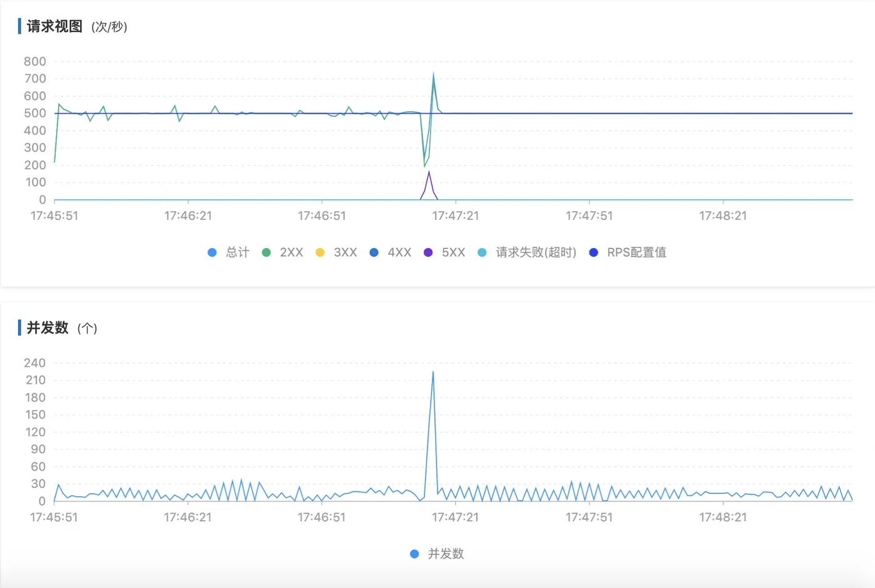Click the 17:47:51 label on request chart axis
This screenshot has width=875, height=588.
(589, 216)
